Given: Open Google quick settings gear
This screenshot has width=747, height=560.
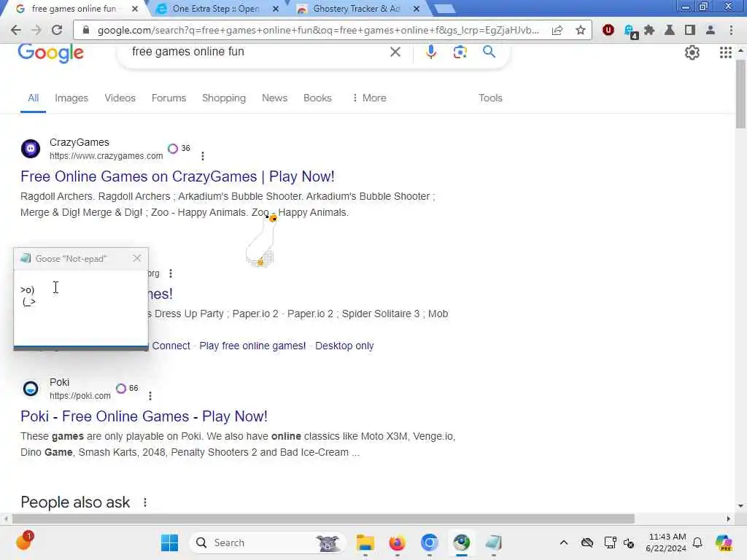Looking at the screenshot, I should (x=692, y=52).
